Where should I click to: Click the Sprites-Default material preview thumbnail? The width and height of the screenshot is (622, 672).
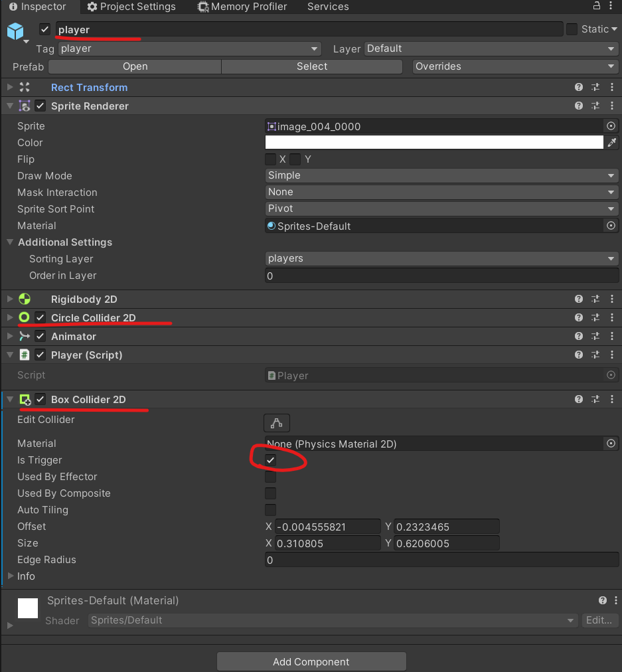click(28, 608)
